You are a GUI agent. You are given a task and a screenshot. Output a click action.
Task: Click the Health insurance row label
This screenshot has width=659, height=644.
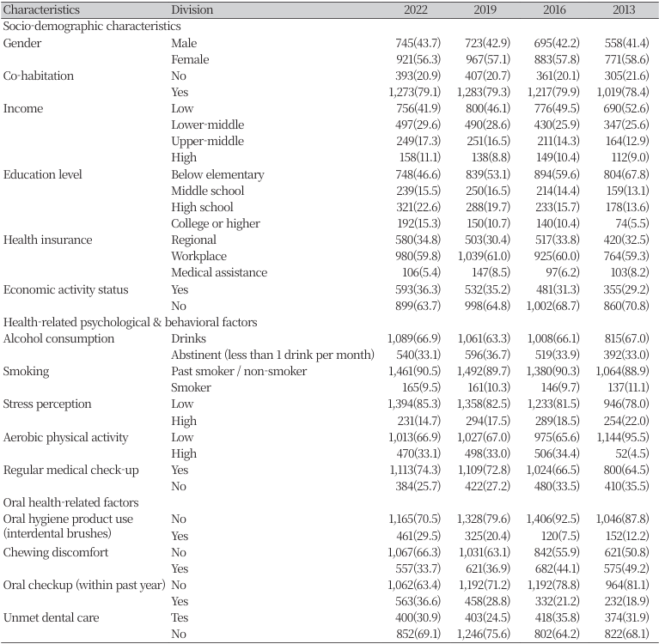coord(47,240)
